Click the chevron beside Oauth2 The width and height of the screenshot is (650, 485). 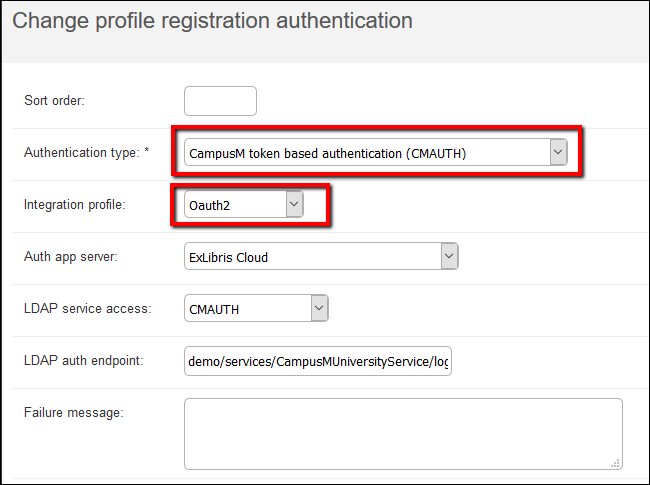point(293,204)
